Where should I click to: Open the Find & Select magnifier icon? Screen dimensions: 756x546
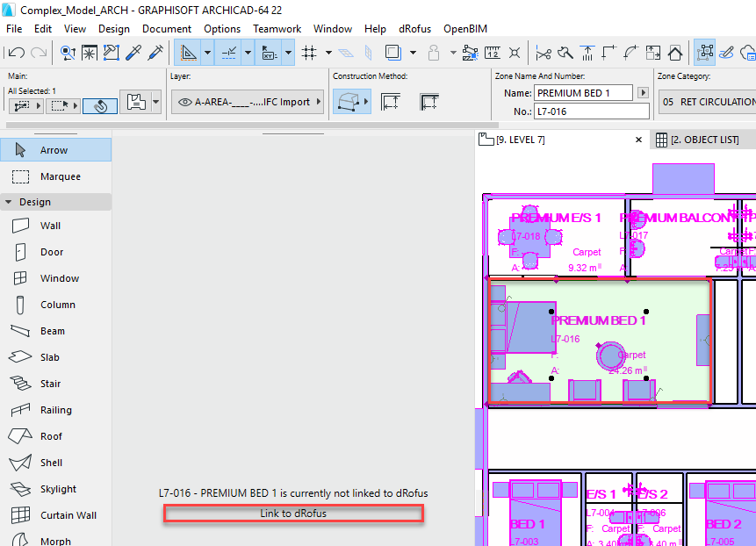[x=68, y=53]
